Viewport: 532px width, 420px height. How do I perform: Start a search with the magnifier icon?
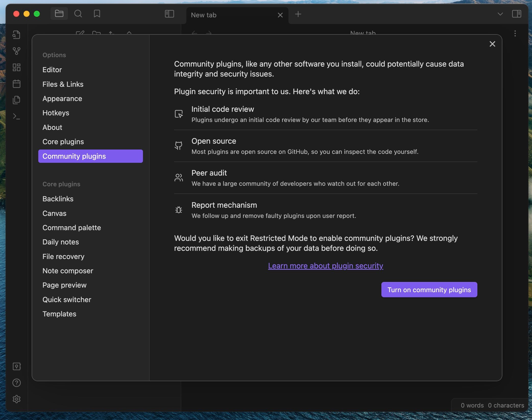tap(78, 14)
